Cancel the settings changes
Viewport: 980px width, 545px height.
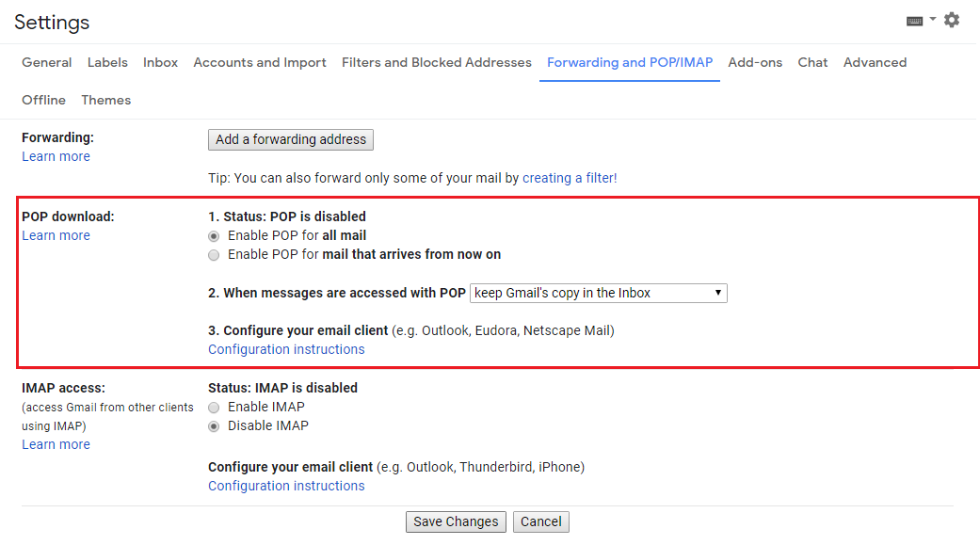pos(540,521)
